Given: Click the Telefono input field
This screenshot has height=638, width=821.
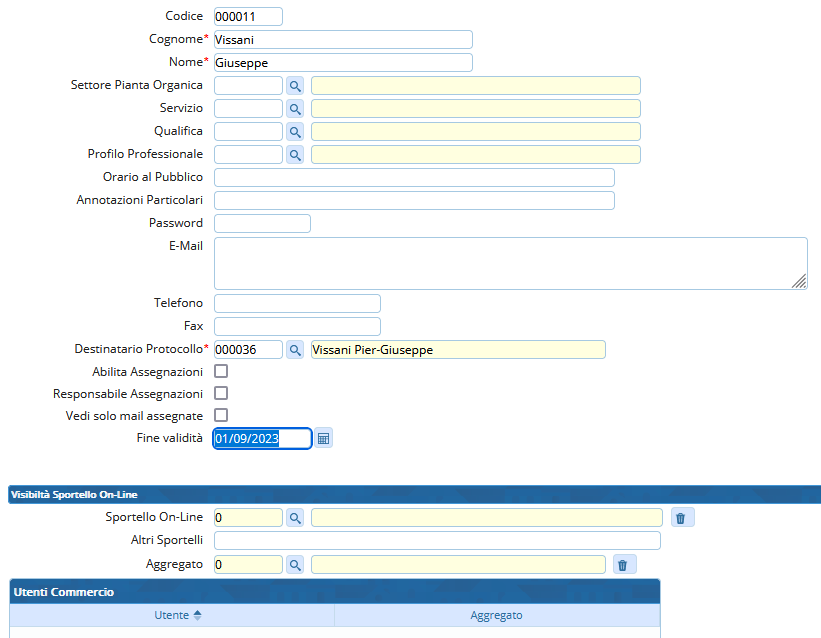Looking at the screenshot, I should [297, 303].
